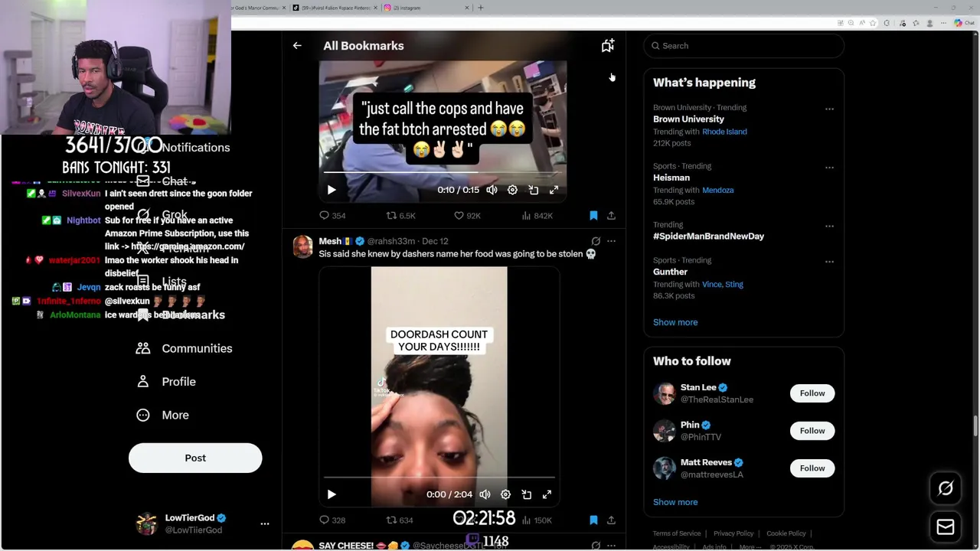Open the Cookie Policy footer link
The image size is (980, 551).
pyautogui.click(x=786, y=533)
